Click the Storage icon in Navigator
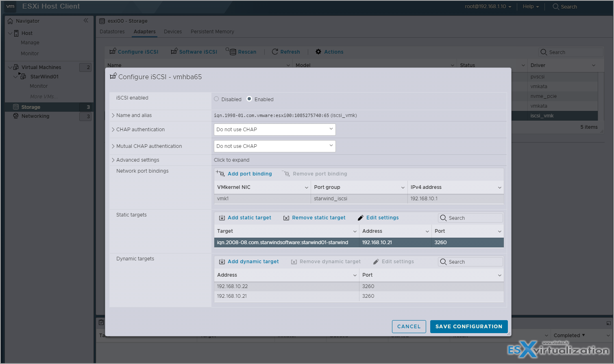Screen dimensions: 614x364 [16, 107]
